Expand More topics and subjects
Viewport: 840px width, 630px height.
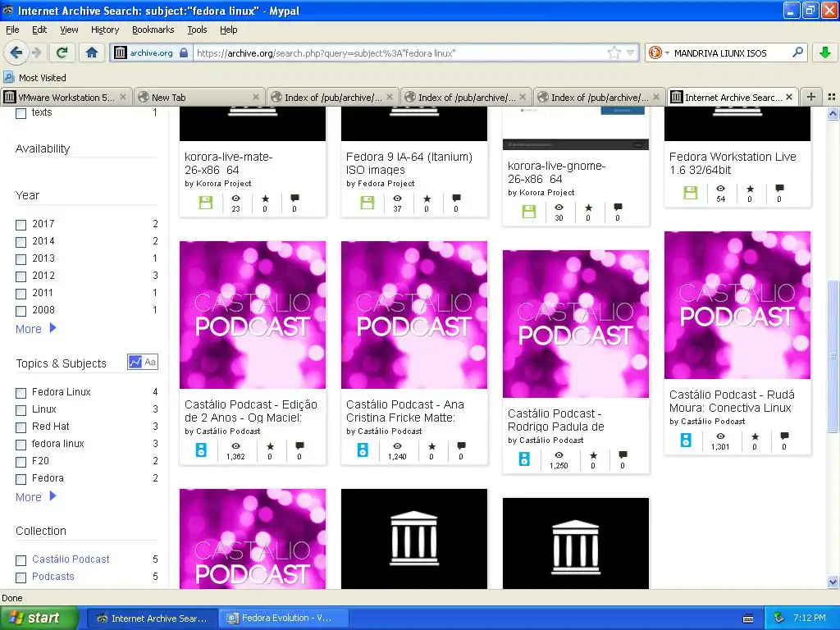(x=35, y=497)
